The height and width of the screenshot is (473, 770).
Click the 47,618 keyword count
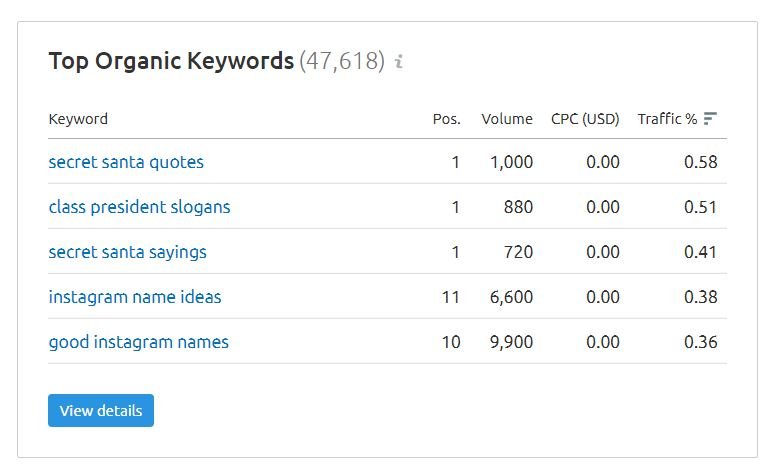point(342,61)
